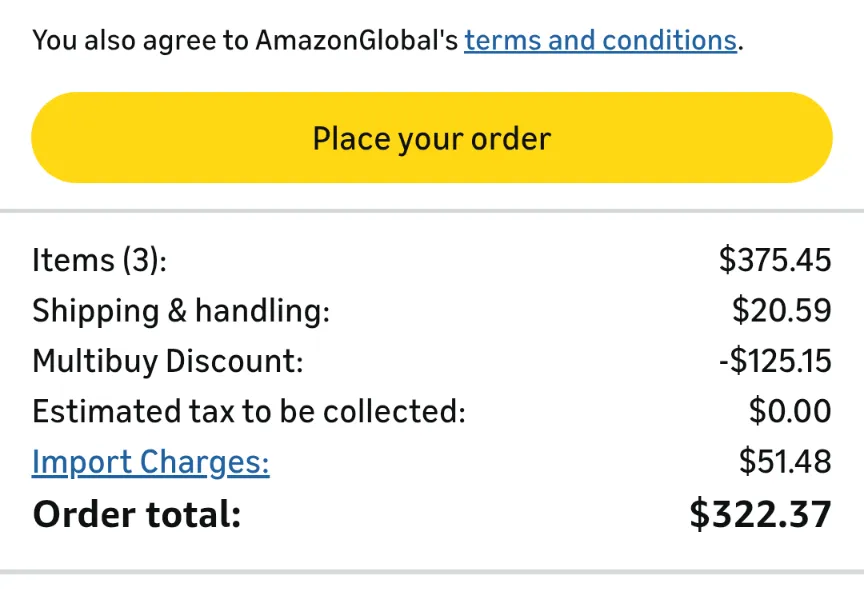Click the bold Order total label
This screenshot has width=864, height=589.
(x=137, y=515)
